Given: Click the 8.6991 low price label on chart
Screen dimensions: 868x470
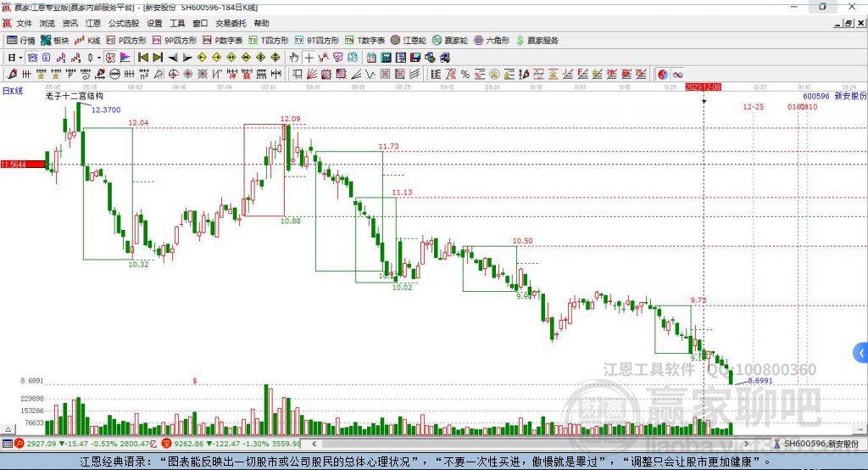Looking at the screenshot, I should 760,380.
